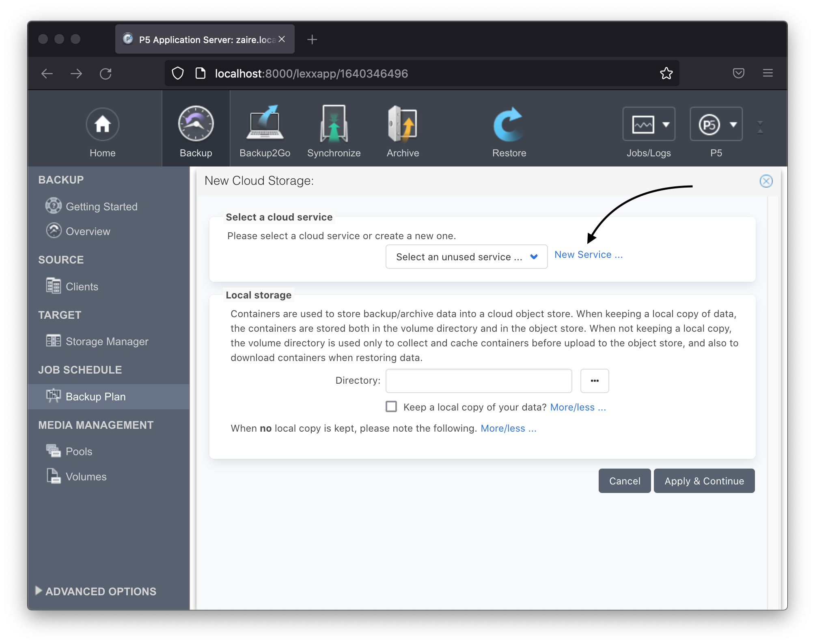Select the Synchronize tool
815x644 pixels.
click(x=333, y=131)
